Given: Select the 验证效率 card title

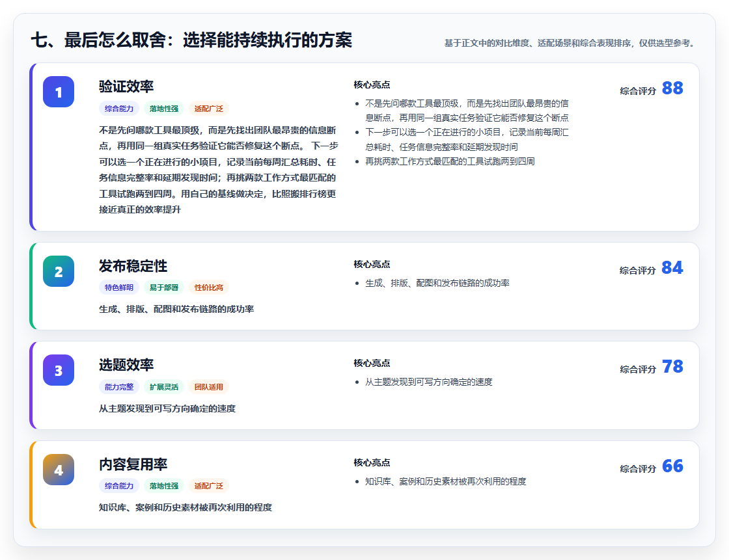Looking at the screenshot, I should [126, 87].
